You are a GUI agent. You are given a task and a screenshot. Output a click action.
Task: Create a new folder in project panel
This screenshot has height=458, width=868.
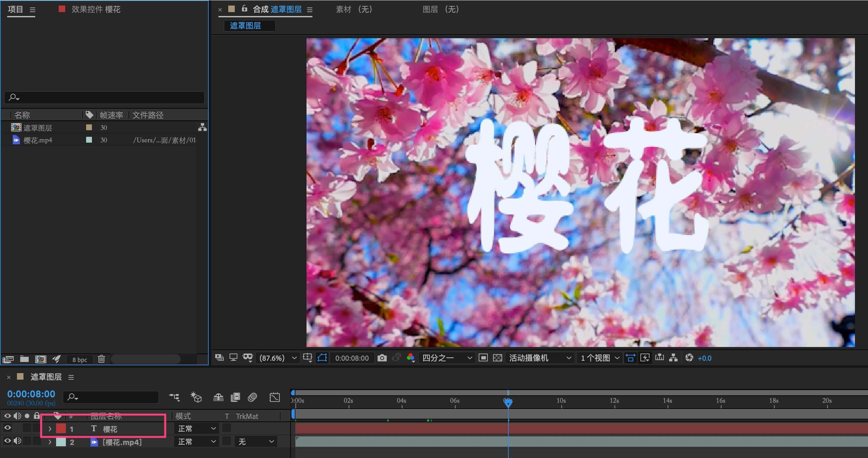pos(24,359)
